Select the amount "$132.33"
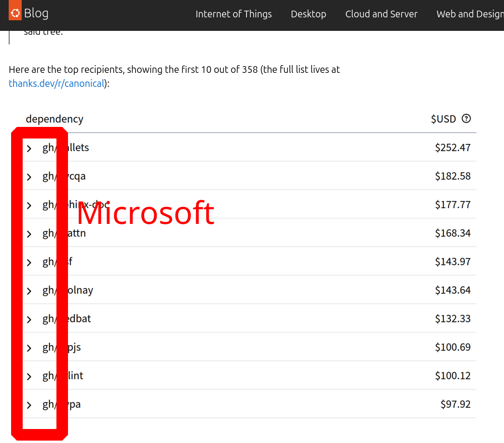Viewport: 504px width, 443px height. point(452,319)
